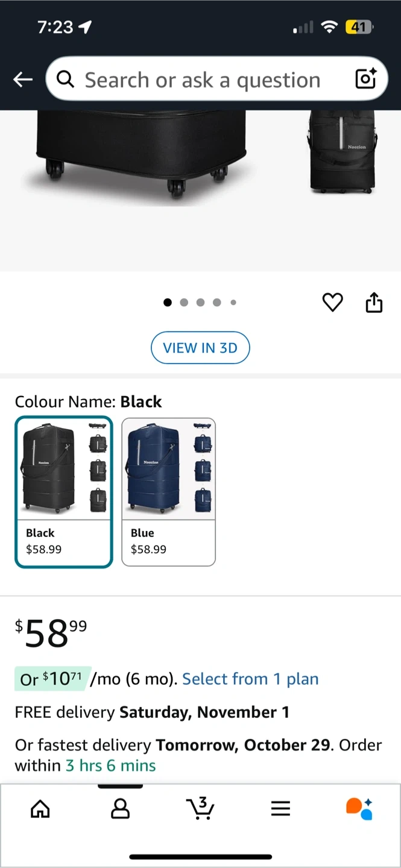Jump to second image carousel dot
Image resolution: width=401 pixels, height=868 pixels.
pyautogui.click(x=184, y=303)
